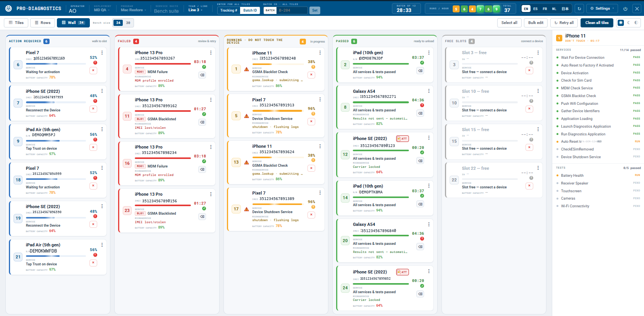The image size is (644, 316).
Task: Click the red X on slot 1 card
Action: (311, 75)
